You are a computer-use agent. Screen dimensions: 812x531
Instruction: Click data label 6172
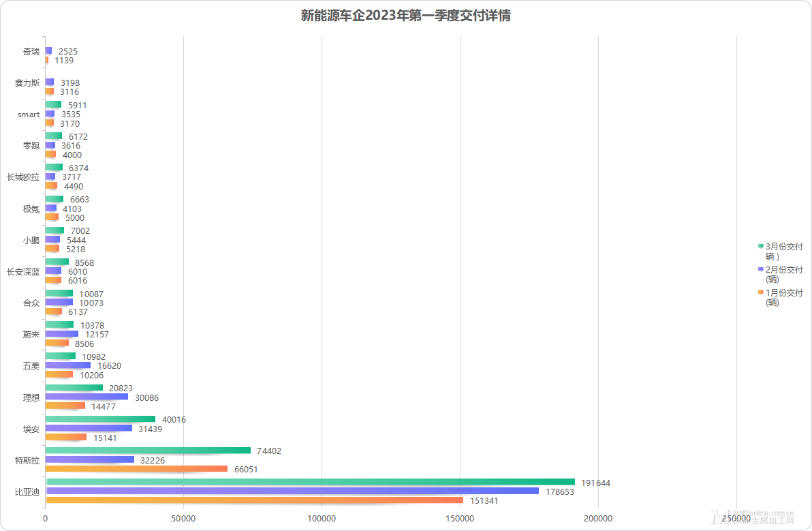[x=78, y=137]
